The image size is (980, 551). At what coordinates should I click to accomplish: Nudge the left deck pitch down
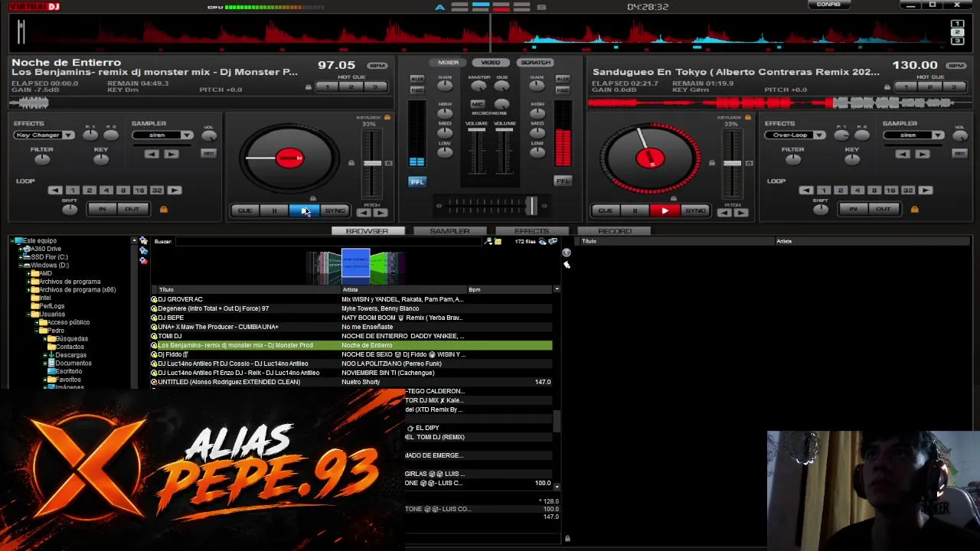tap(364, 213)
